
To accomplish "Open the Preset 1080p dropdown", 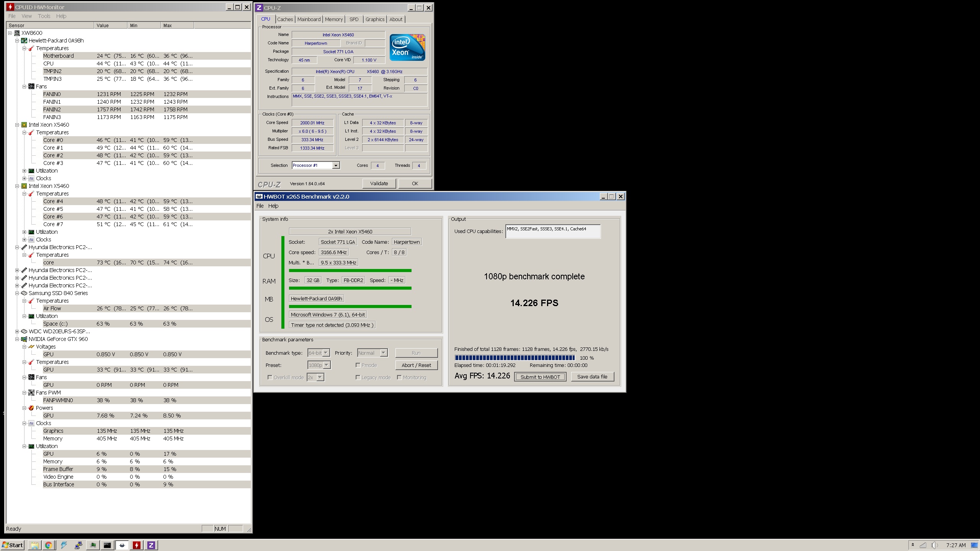I will click(x=327, y=365).
